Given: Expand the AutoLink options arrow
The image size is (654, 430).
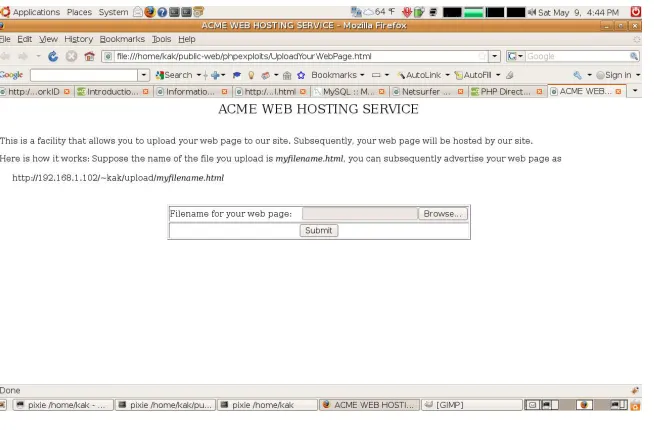Looking at the screenshot, I should 448,75.
